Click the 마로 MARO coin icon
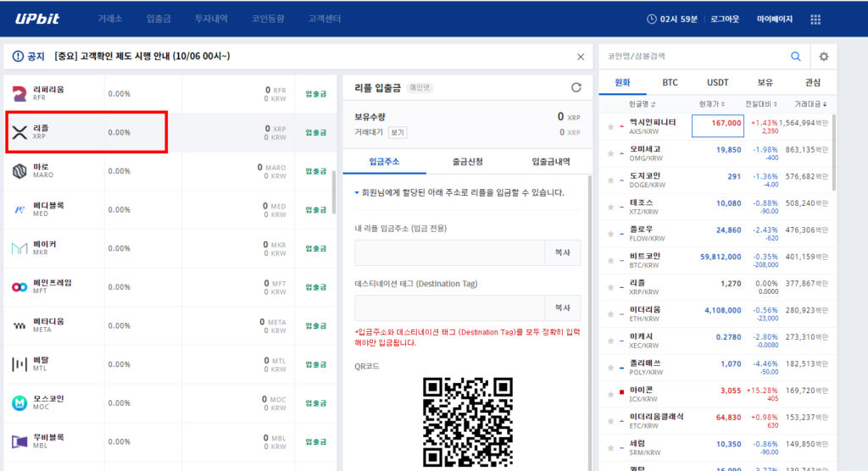 tap(19, 171)
